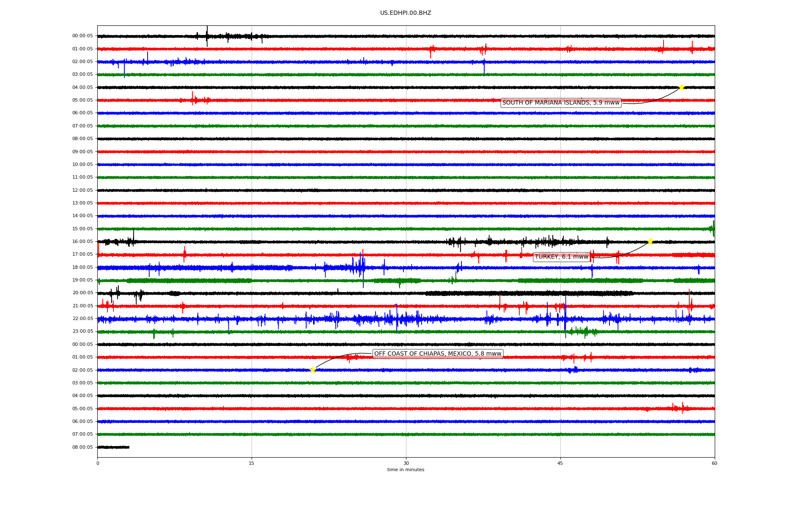Select the yellow star marking the Chiapas event
The width and height of the screenshot is (812, 508).
click(313, 370)
